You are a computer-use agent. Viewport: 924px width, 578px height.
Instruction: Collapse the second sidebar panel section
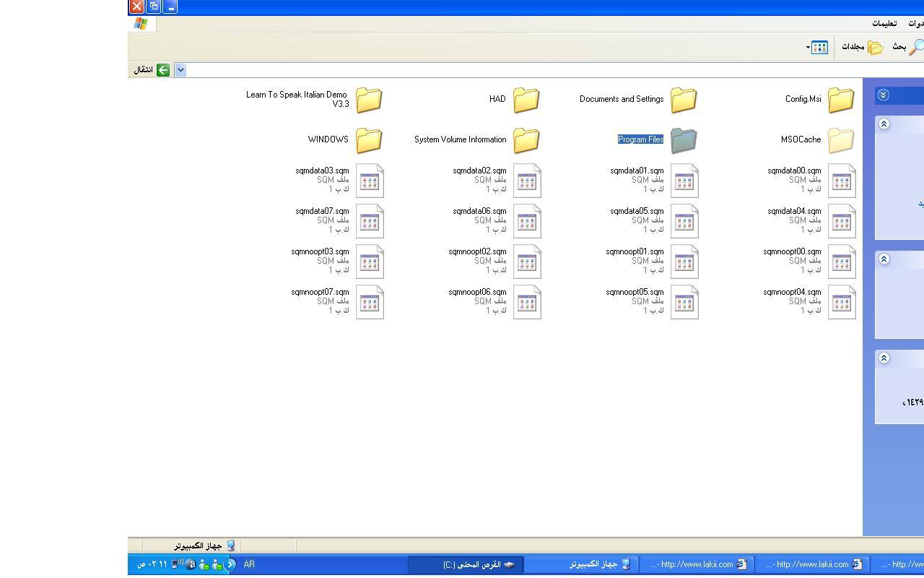884,259
